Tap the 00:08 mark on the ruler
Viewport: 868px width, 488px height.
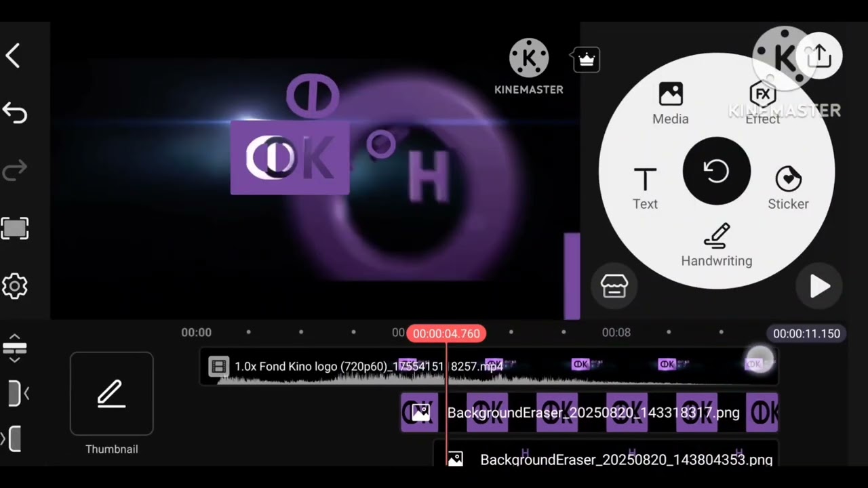coord(616,332)
